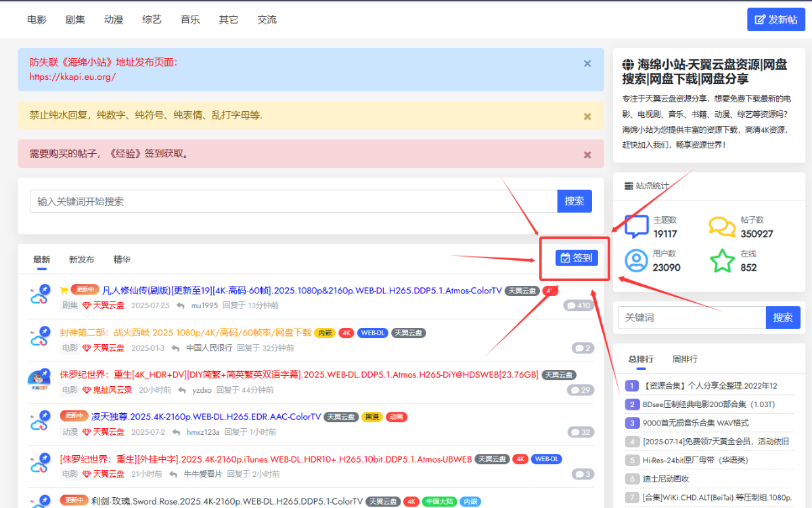This screenshot has width=812, height=508.
Task: Switch to the 新发布 tab
Action: pos(81,259)
